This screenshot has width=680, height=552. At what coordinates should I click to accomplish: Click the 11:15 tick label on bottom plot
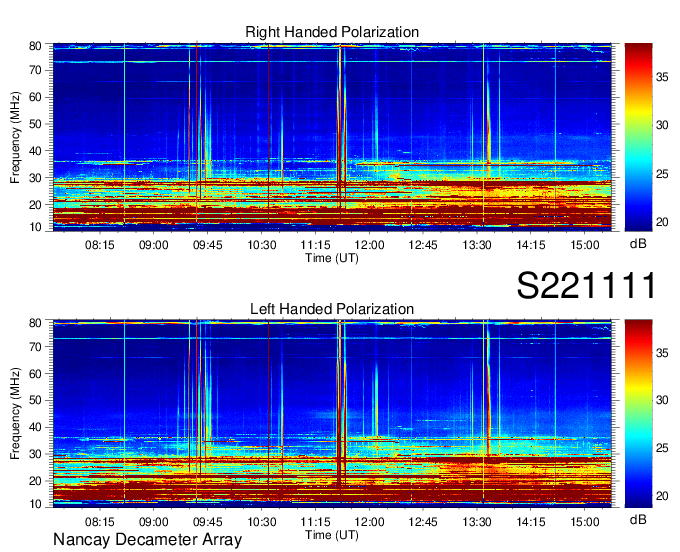pos(315,522)
